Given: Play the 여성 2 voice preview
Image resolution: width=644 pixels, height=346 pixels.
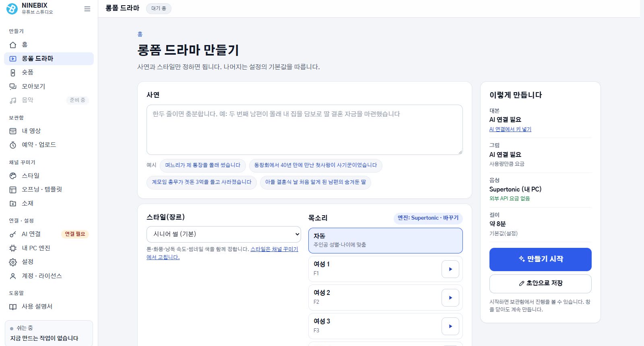Looking at the screenshot, I should point(450,298).
